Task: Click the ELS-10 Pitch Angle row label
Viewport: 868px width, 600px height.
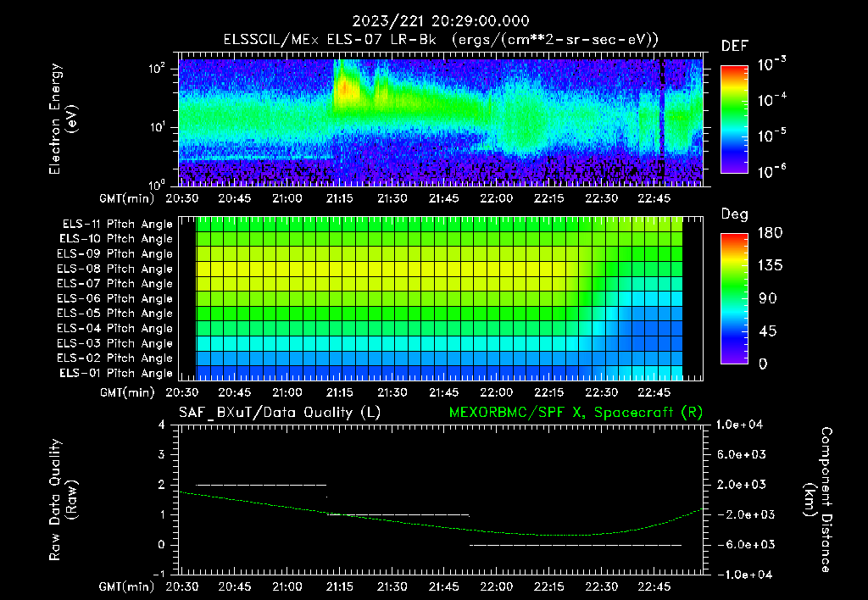Action: (116, 239)
